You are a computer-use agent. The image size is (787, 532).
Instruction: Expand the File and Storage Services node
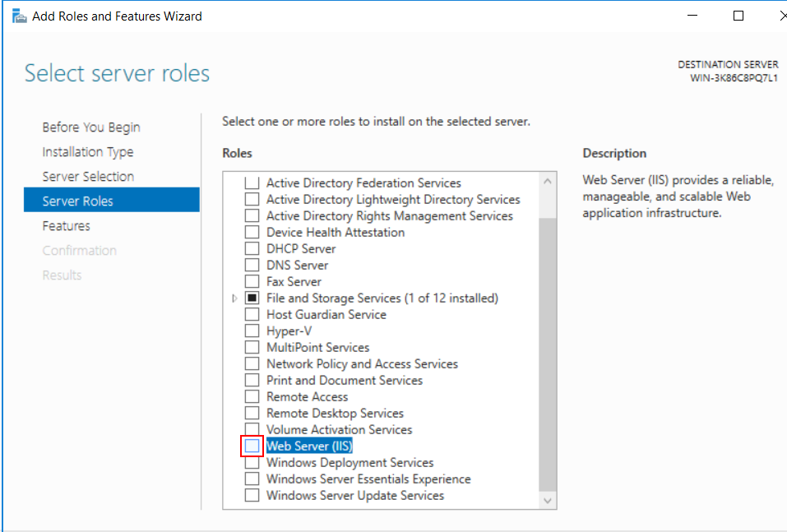pyautogui.click(x=236, y=298)
